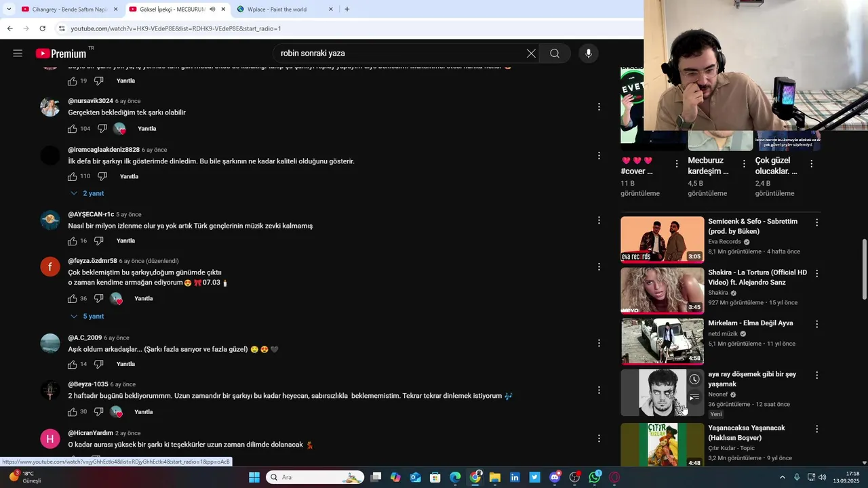Reply with Yanıtla to @feyza.özdmr58
The width and height of the screenshot is (868, 488).
pyautogui.click(x=143, y=298)
